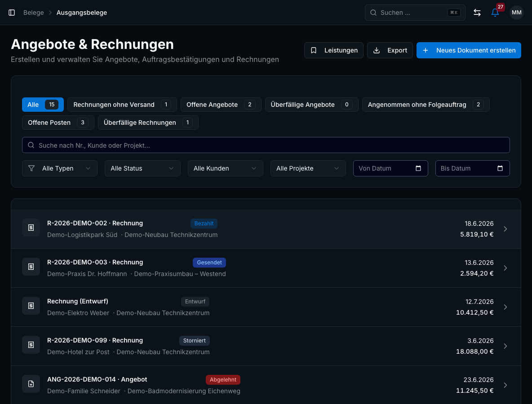The height and width of the screenshot is (404, 532).
Task: Open row chevron for R-2026-DEMO-002
Action: pyautogui.click(x=505, y=229)
